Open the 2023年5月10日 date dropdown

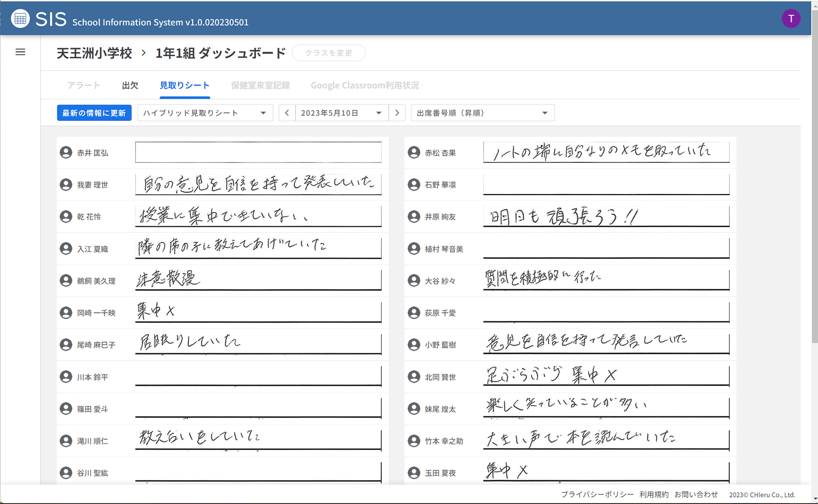[342, 113]
